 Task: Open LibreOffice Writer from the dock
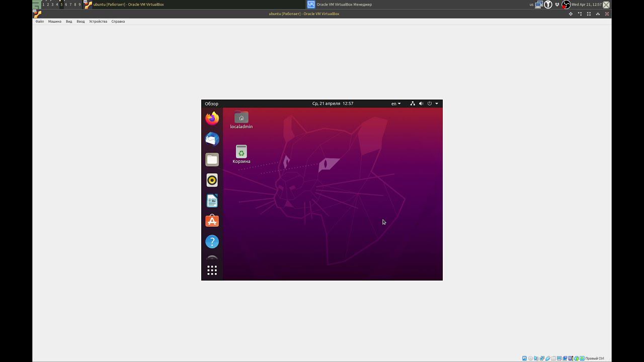212,201
